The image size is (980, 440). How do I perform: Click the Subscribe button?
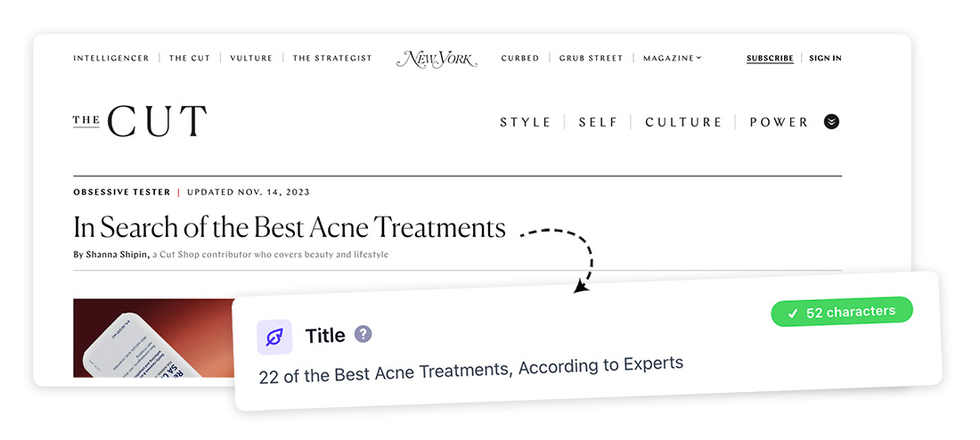click(x=770, y=59)
